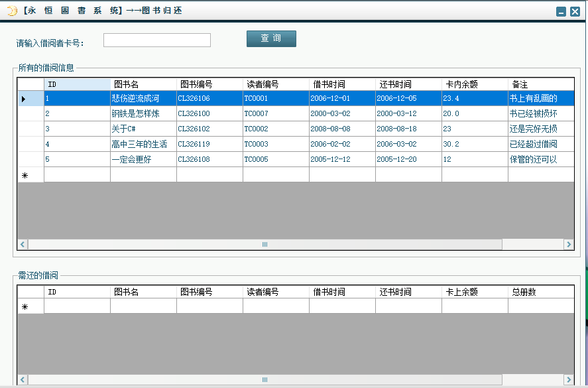
Task: Click 图书名 header in 需还的借阅 table
Action: pos(143,292)
